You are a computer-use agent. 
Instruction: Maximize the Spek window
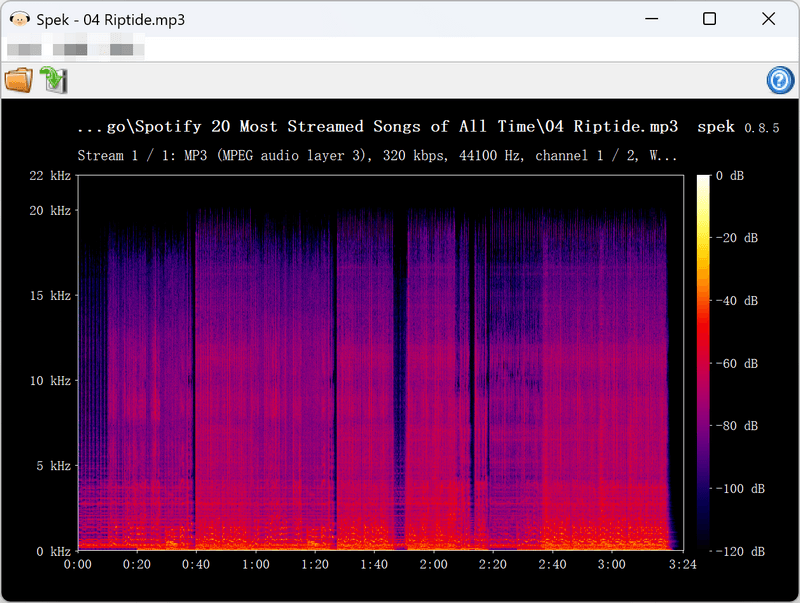coord(709,19)
